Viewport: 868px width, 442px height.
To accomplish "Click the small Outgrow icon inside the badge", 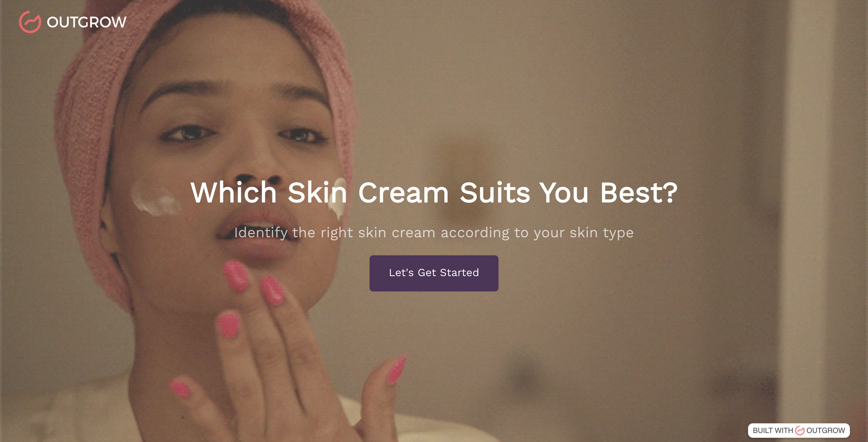I will click(x=800, y=431).
